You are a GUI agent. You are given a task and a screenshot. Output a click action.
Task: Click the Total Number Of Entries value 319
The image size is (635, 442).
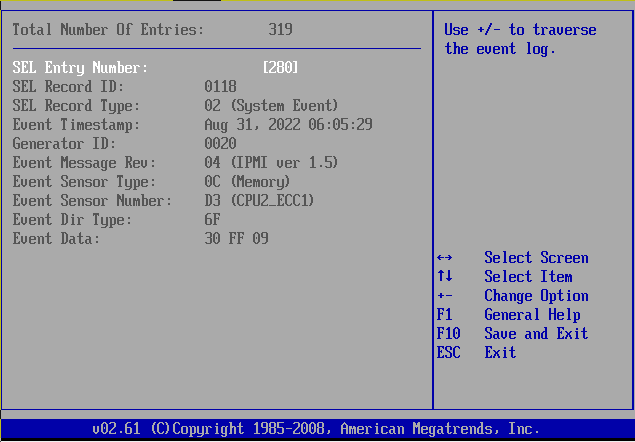click(x=280, y=30)
